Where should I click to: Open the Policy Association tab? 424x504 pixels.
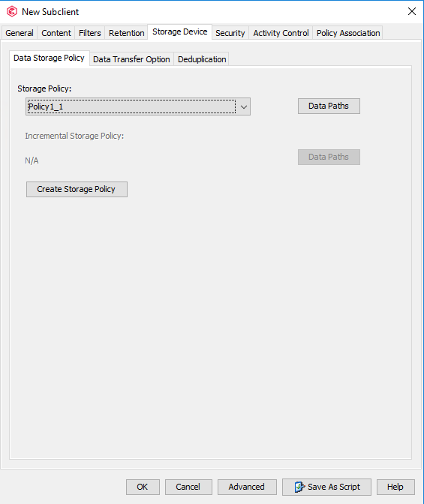click(x=348, y=33)
